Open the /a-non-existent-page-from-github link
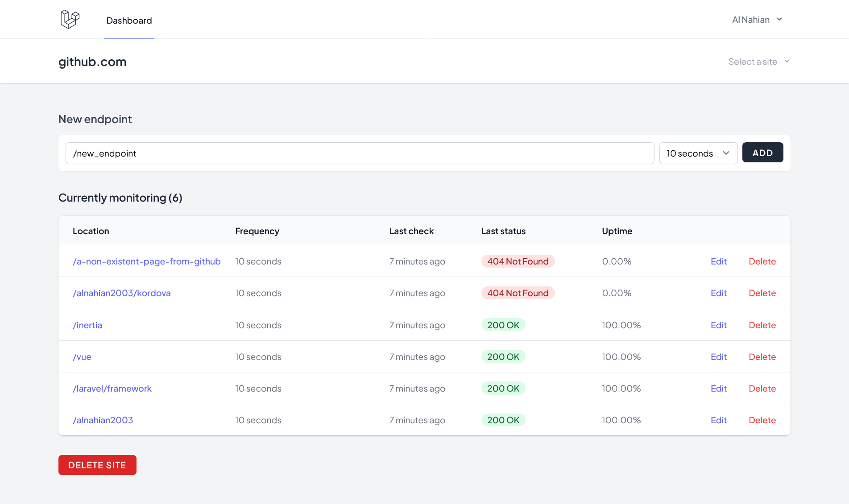The image size is (849, 504). [x=146, y=261]
